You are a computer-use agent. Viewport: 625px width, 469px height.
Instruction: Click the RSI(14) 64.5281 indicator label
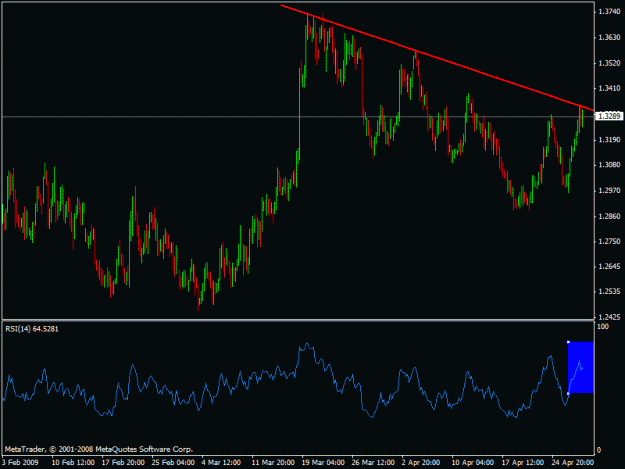click(x=32, y=329)
